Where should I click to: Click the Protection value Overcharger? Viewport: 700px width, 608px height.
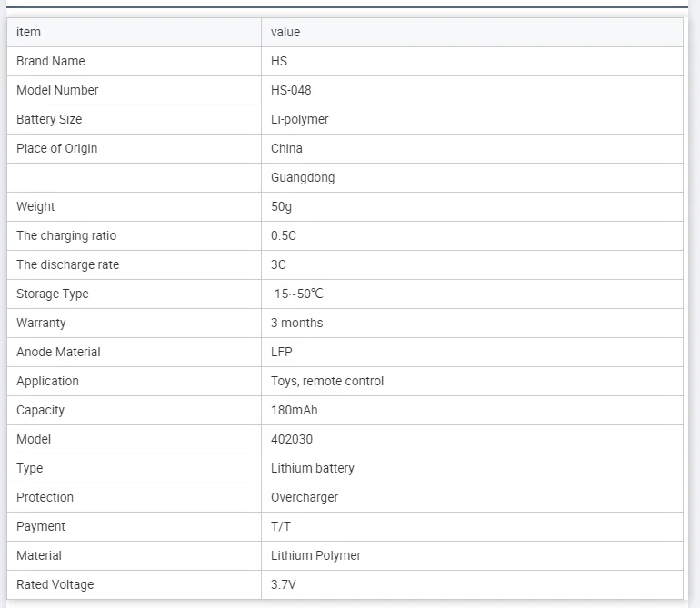tap(304, 497)
